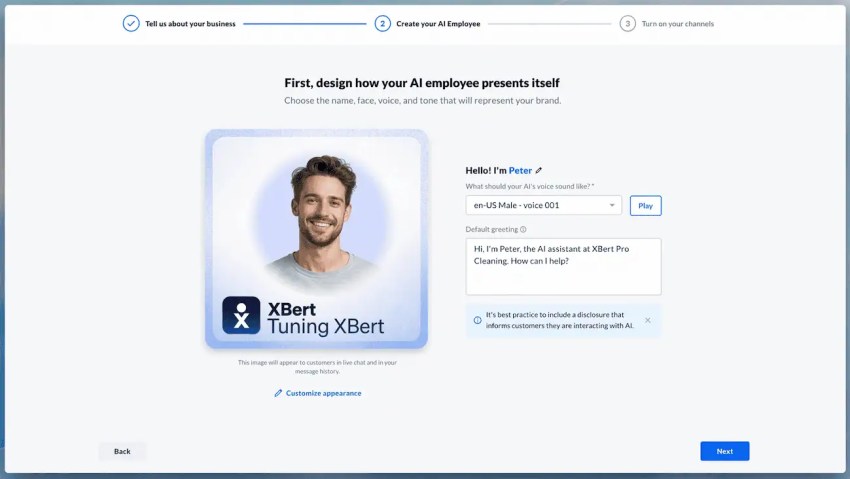
Task: Click the heading 'First, design how your AI employee presents itself'
Action: pos(422,83)
